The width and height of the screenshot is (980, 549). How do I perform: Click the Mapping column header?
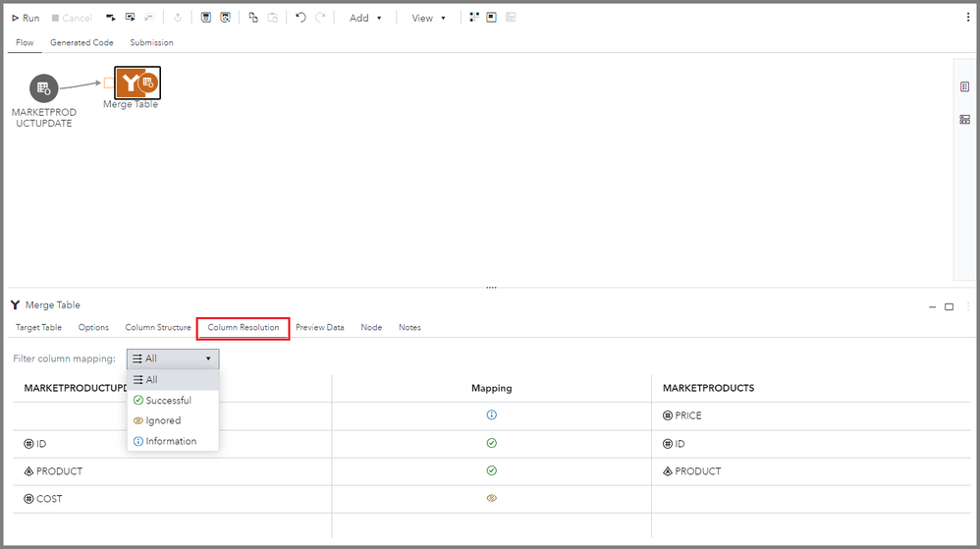(491, 388)
